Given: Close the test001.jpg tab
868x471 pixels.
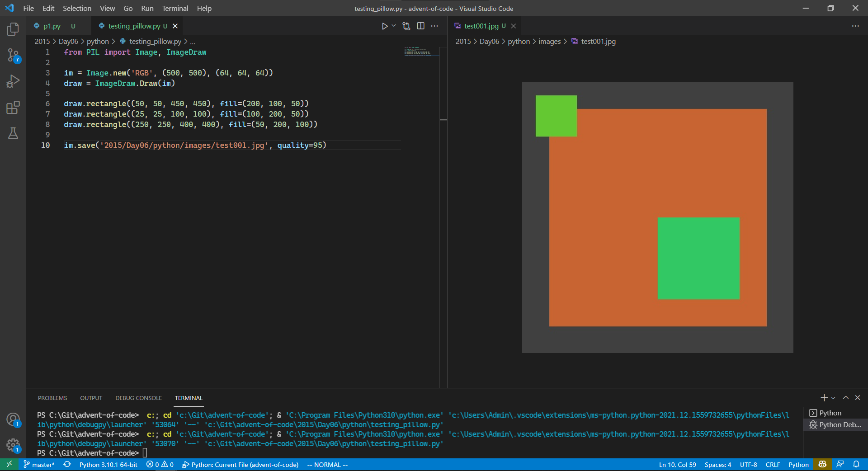Looking at the screenshot, I should point(514,26).
